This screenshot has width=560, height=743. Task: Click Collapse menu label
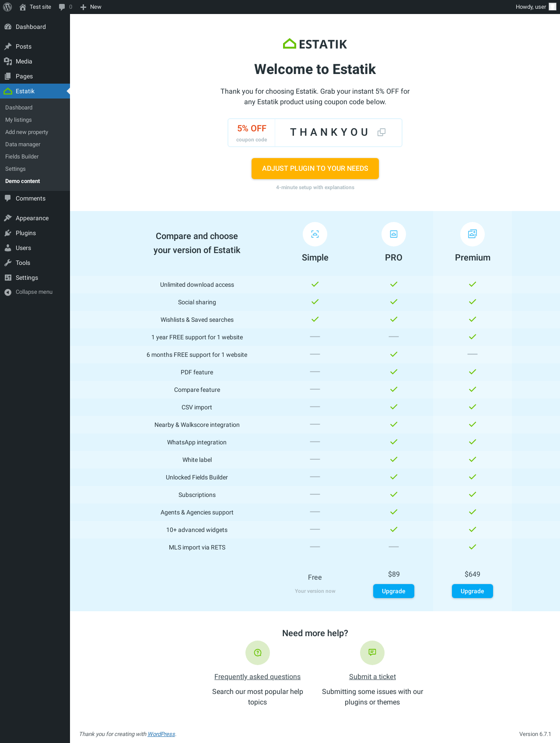point(34,292)
